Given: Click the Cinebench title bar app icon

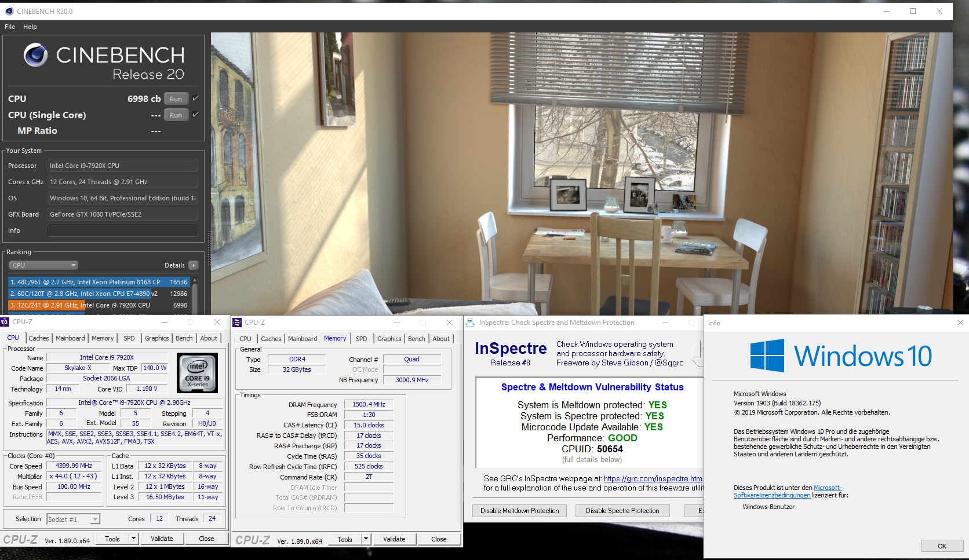Looking at the screenshot, I should coord(9,11).
